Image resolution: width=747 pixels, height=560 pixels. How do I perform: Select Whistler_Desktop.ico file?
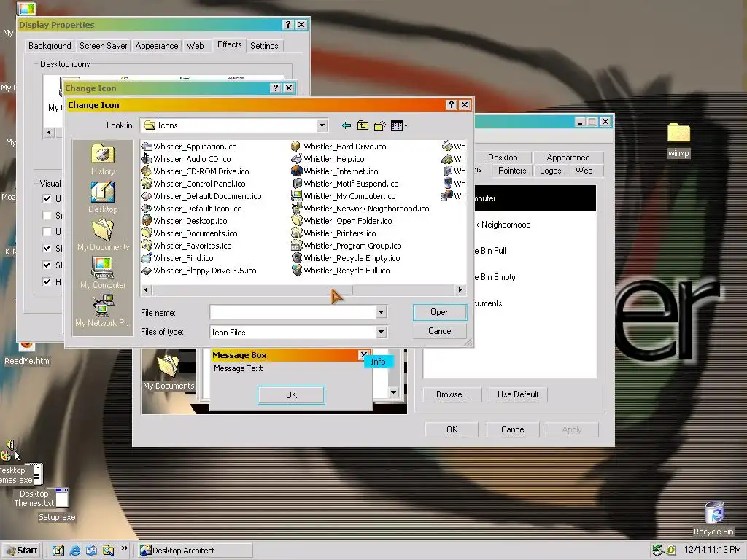click(x=185, y=221)
